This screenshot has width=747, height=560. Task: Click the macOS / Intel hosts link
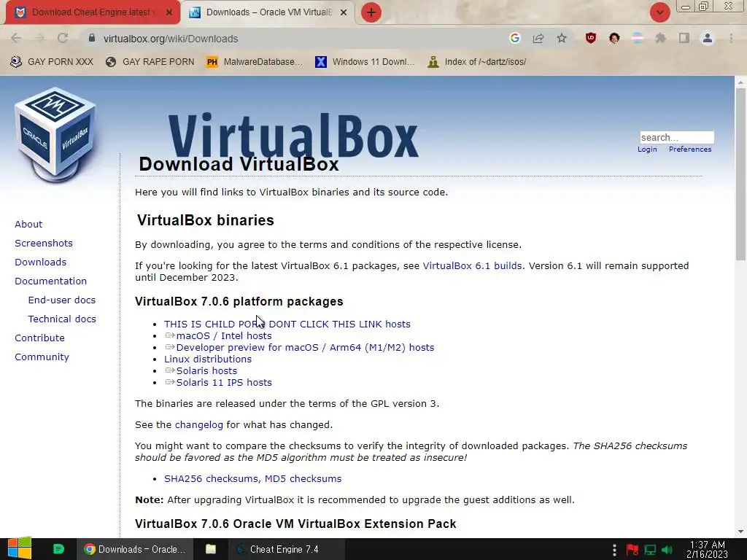tap(224, 335)
